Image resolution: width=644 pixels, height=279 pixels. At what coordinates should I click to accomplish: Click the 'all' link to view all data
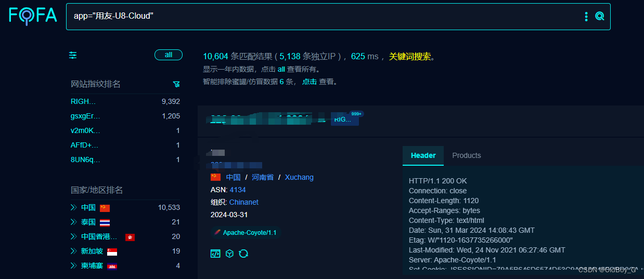(x=281, y=69)
